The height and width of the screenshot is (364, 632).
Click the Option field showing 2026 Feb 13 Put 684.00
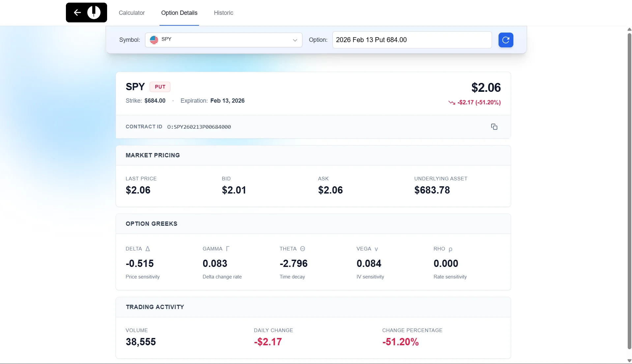click(412, 40)
